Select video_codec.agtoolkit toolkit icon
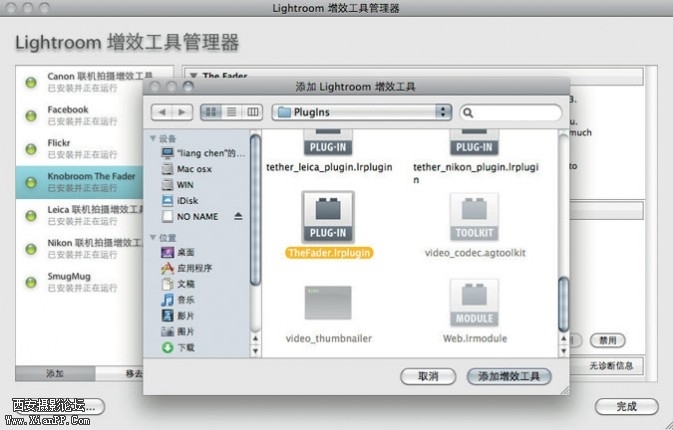The image size is (673, 430). [x=475, y=216]
